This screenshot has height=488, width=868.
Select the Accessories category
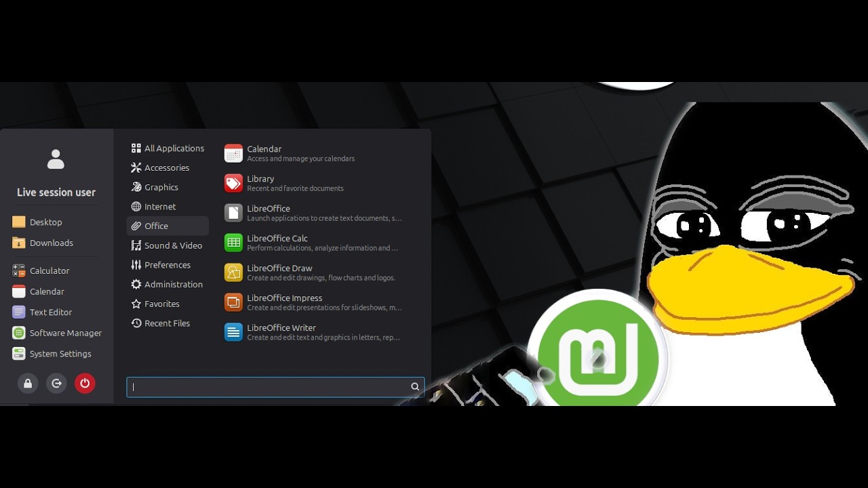tap(167, 167)
